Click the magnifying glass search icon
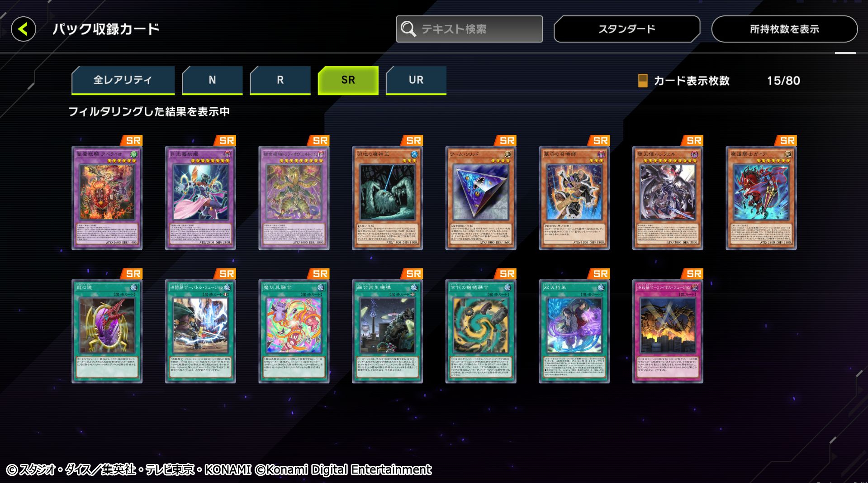Viewport: 868px width, 483px height. [408, 29]
